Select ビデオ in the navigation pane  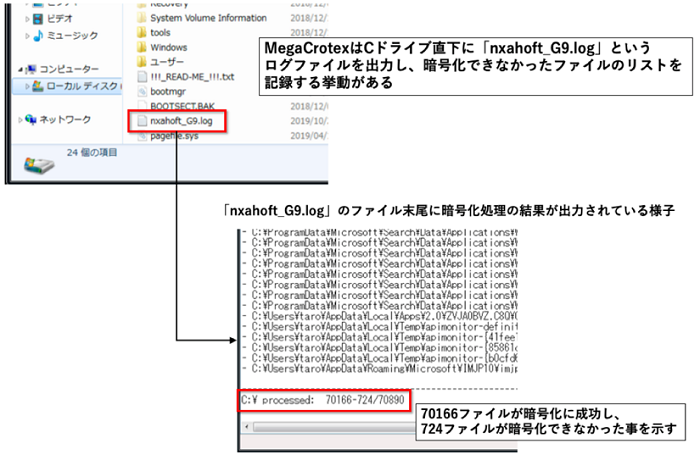point(62,18)
